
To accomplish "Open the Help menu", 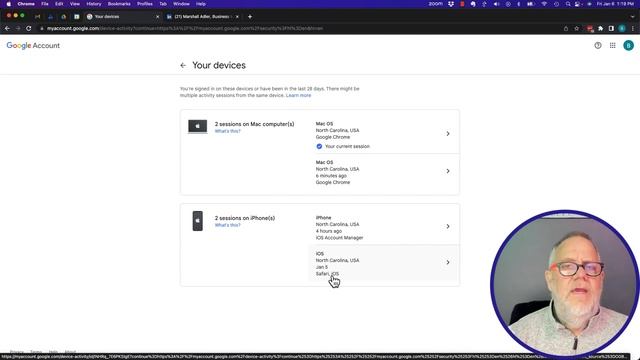I will click(200, 4).
